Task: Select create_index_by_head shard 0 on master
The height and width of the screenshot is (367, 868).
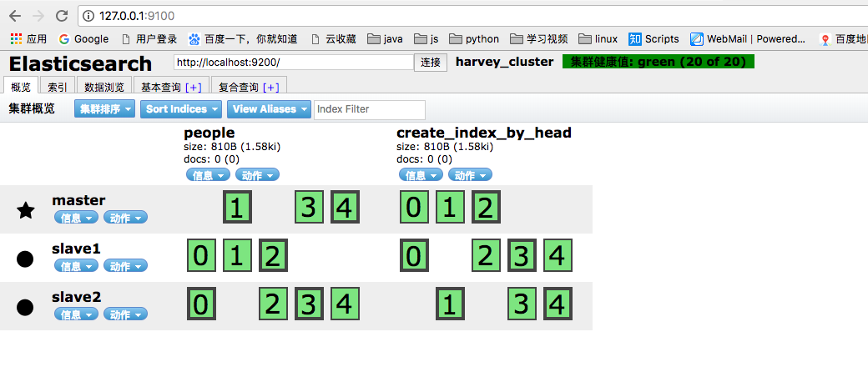Action: click(414, 207)
